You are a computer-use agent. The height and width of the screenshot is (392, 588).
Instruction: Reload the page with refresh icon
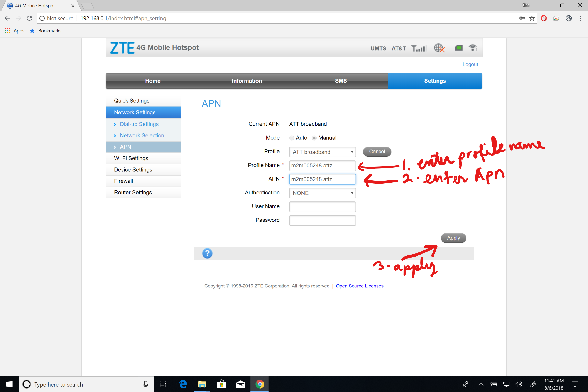(x=29, y=18)
